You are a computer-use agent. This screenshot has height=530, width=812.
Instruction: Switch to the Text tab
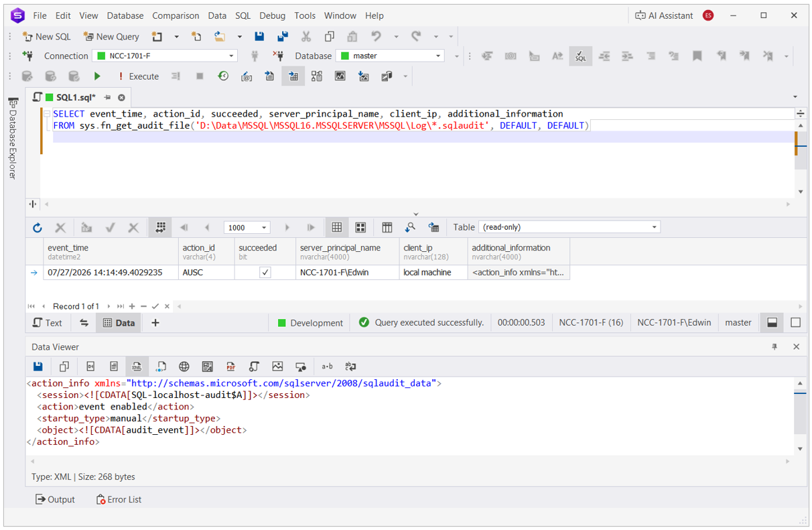tap(48, 323)
